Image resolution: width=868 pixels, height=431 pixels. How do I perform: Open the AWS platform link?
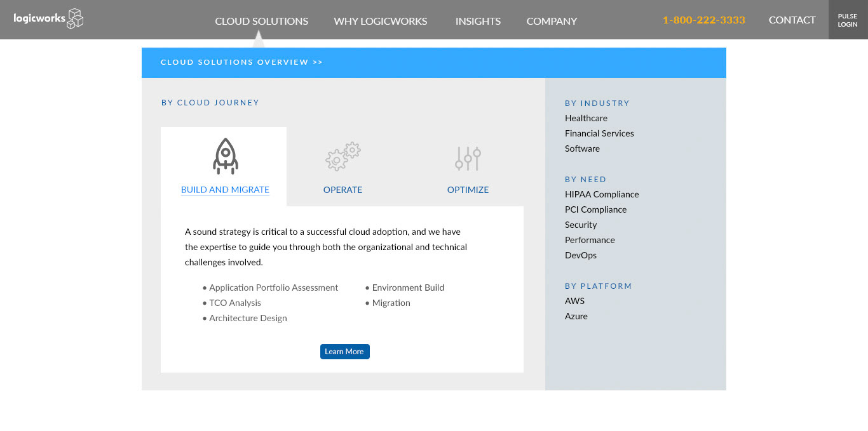(574, 301)
